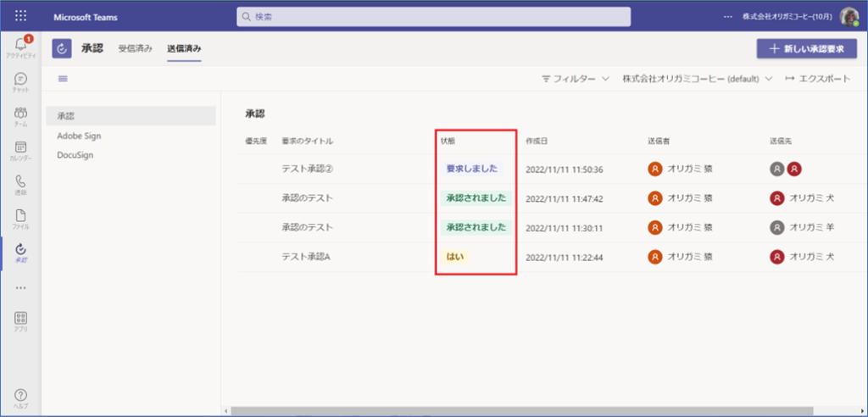Image resolution: width=868 pixels, height=417 pixels.
Task: Open the Apps icon in sidebar
Action: pos(21,320)
